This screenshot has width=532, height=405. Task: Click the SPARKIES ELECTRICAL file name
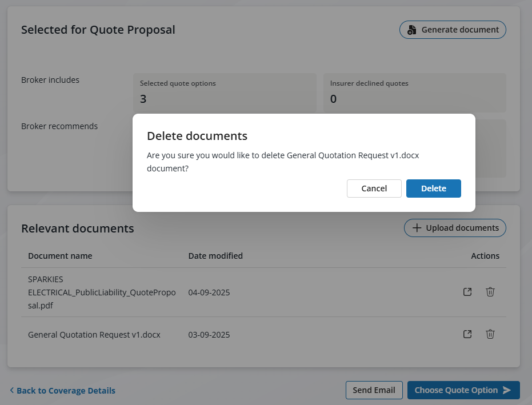pos(102,292)
